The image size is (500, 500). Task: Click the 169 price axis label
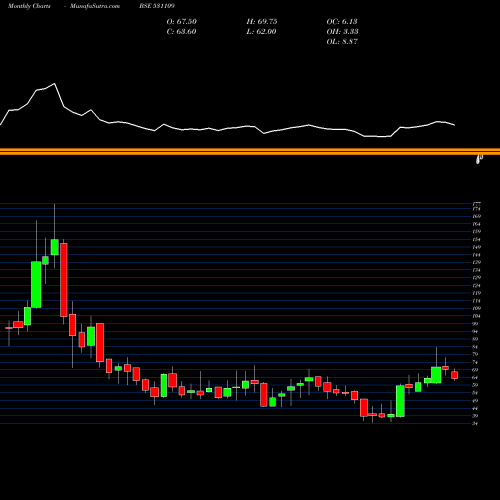click(476, 216)
